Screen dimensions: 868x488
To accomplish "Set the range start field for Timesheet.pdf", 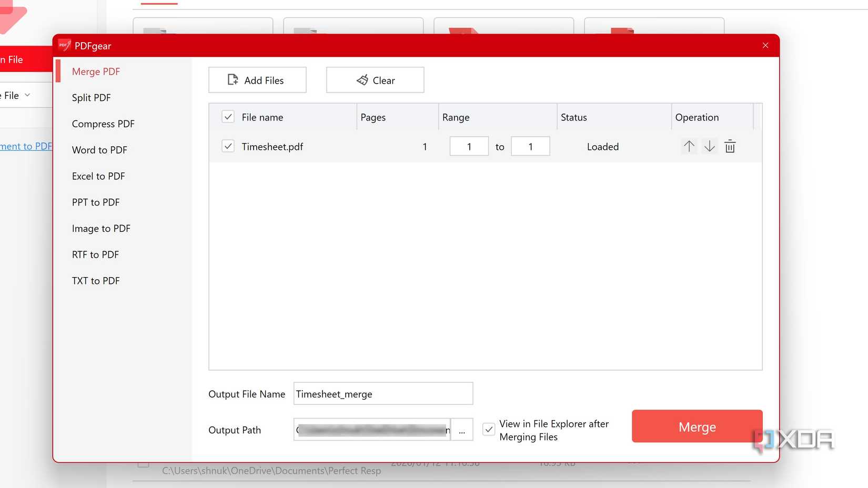I will pos(469,146).
